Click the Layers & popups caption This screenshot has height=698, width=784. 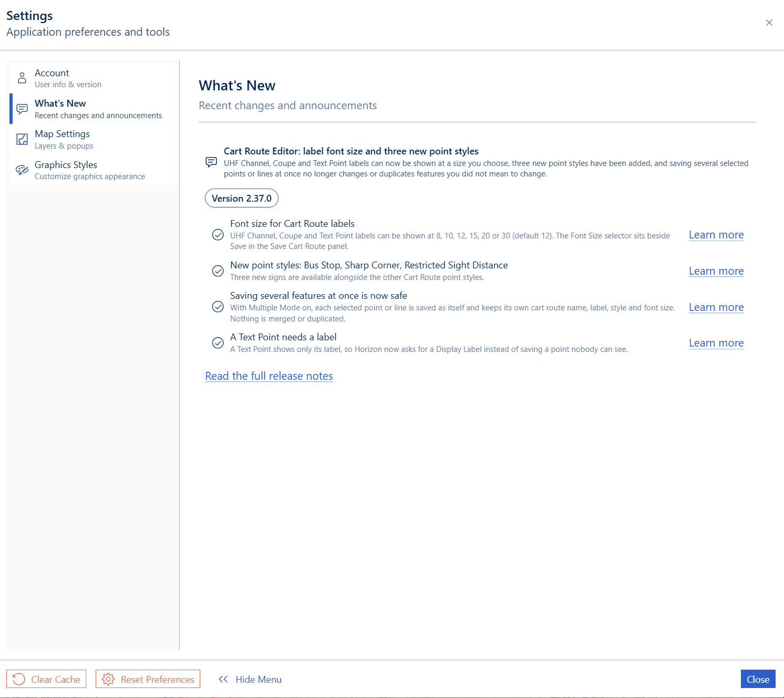click(64, 146)
